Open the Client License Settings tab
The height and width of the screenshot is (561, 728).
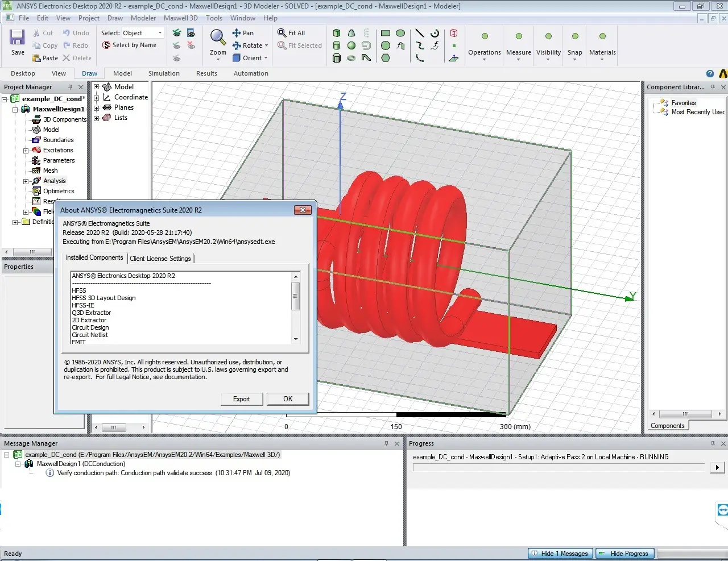tap(160, 259)
